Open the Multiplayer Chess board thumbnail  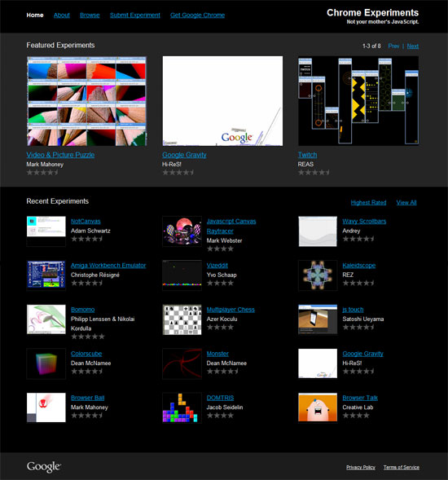coord(182,319)
